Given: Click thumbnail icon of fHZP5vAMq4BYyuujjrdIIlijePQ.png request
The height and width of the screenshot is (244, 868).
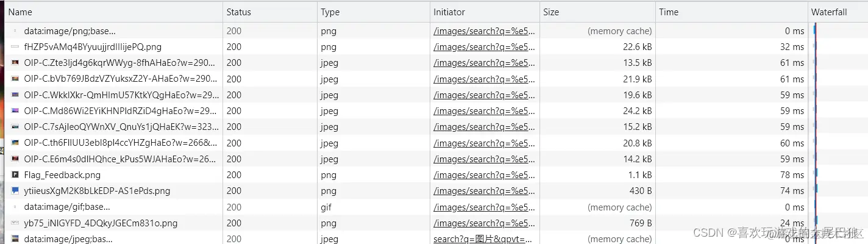Looking at the screenshot, I should (15, 47).
